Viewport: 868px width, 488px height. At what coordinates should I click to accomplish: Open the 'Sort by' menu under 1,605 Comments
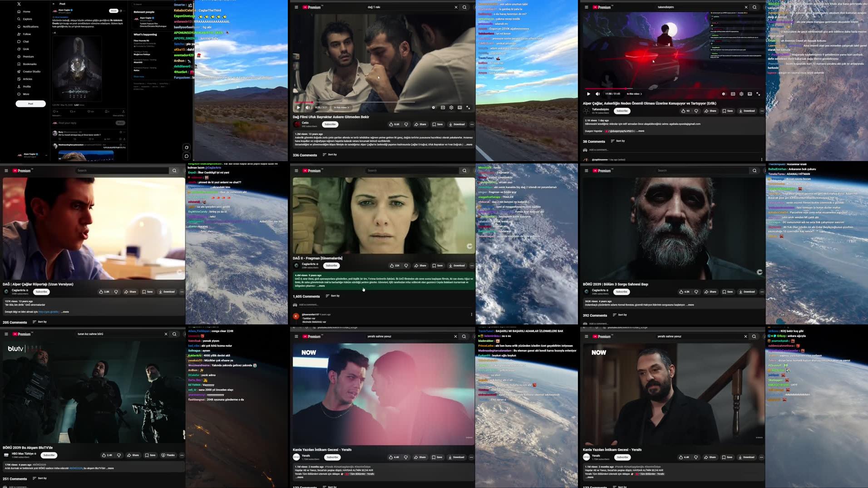pos(333,296)
